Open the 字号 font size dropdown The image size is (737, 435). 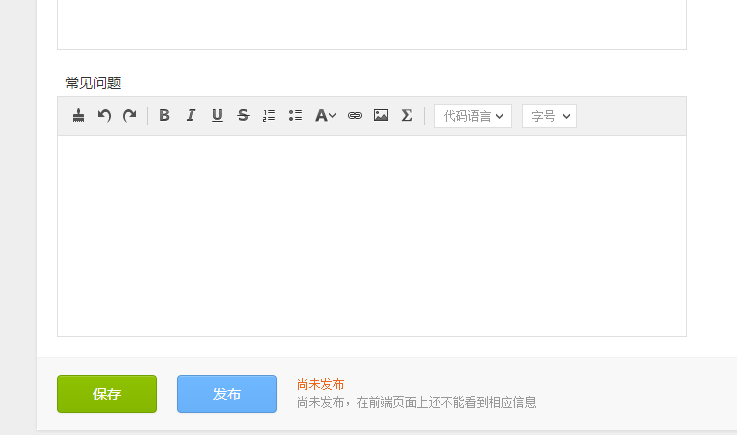click(x=549, y=116)
